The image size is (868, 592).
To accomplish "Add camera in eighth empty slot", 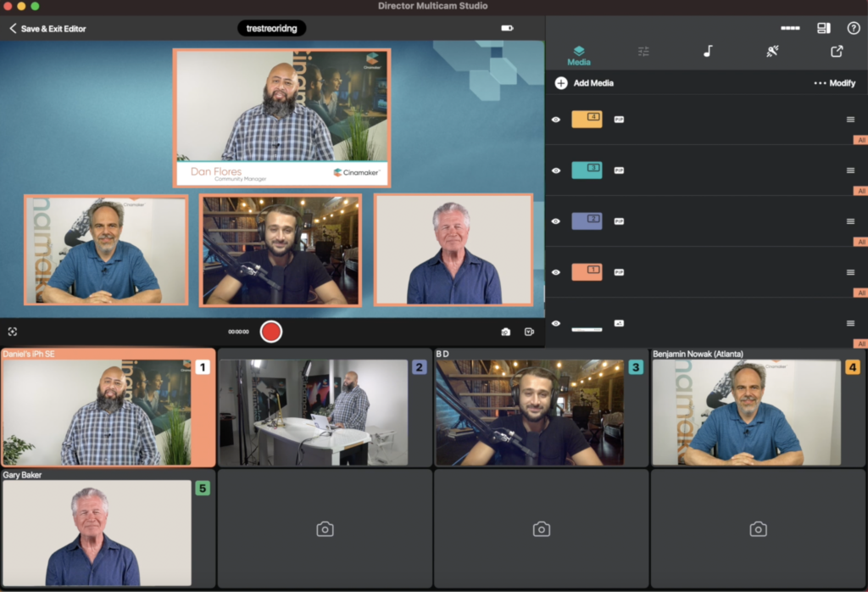I will coord(759,529).
